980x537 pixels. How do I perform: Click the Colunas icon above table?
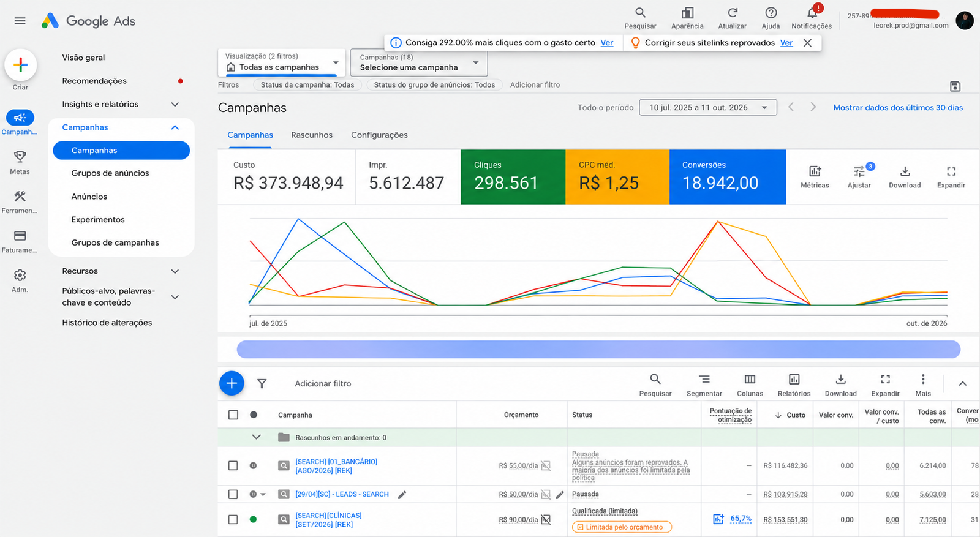[750, 379]
